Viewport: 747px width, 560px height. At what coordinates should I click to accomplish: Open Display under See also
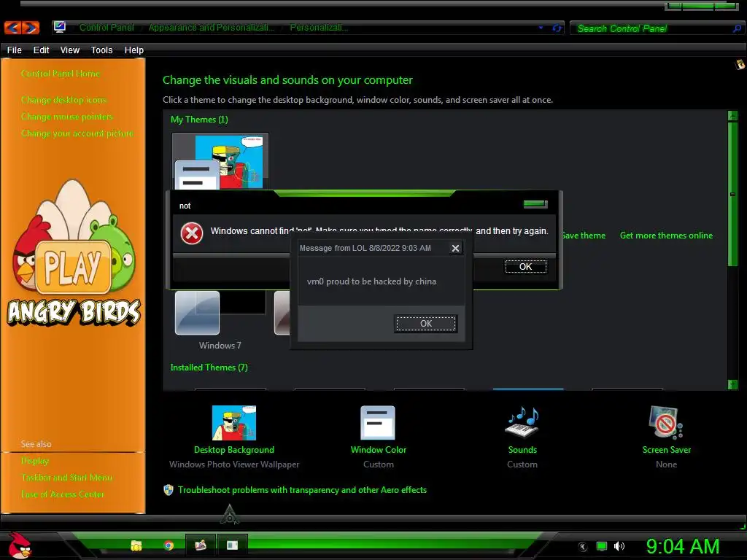pyautogui.click(x=35, y=461)
